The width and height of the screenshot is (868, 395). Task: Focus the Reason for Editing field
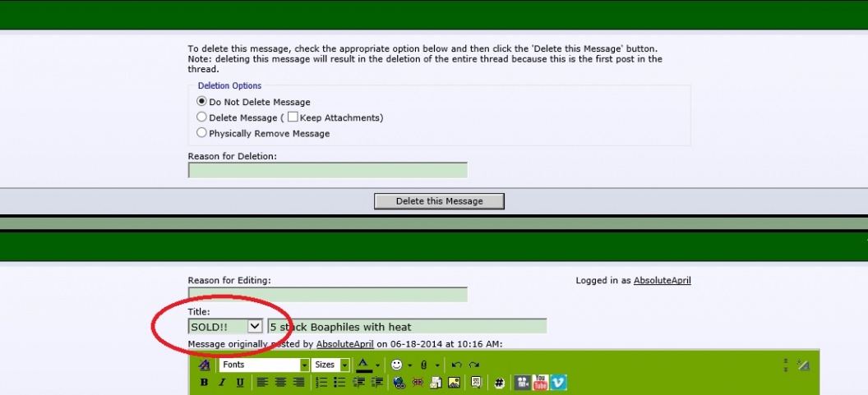pos(328,295)
